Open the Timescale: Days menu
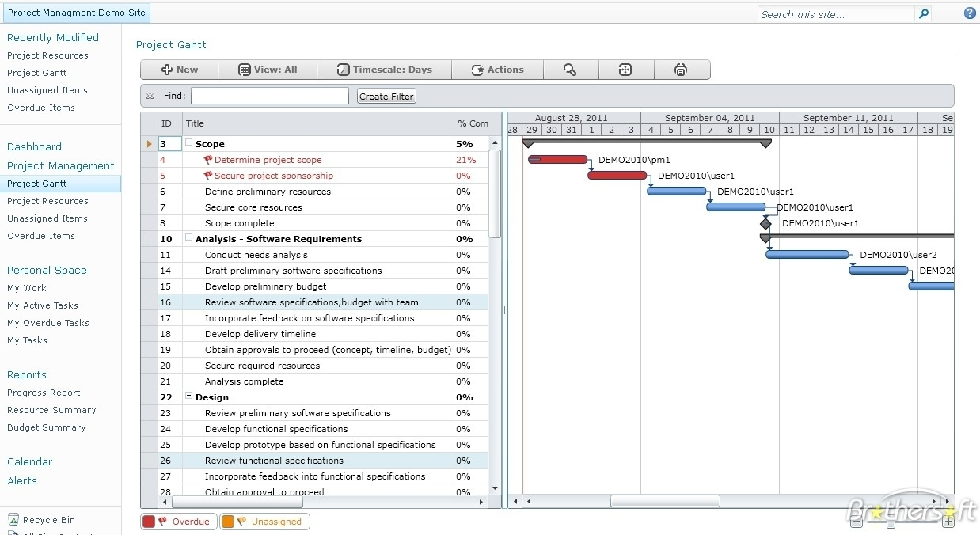980x535 pixels. click(384, 70)
